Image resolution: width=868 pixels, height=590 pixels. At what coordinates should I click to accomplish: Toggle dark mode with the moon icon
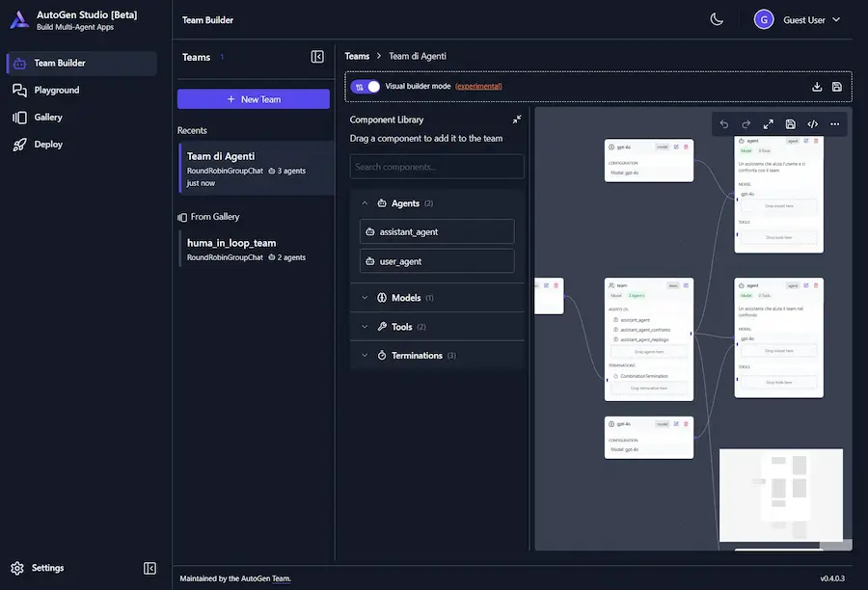717,20
